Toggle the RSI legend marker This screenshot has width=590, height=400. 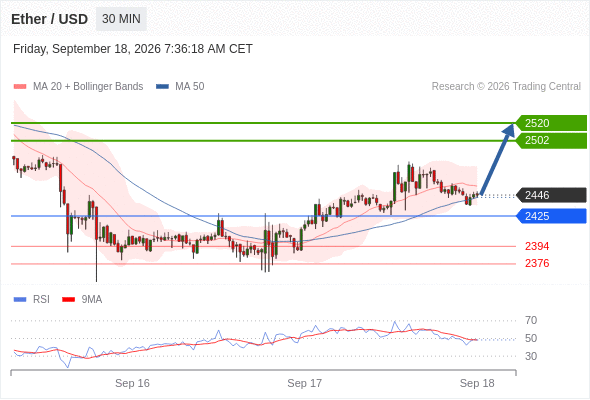click(x=20, y=300)
